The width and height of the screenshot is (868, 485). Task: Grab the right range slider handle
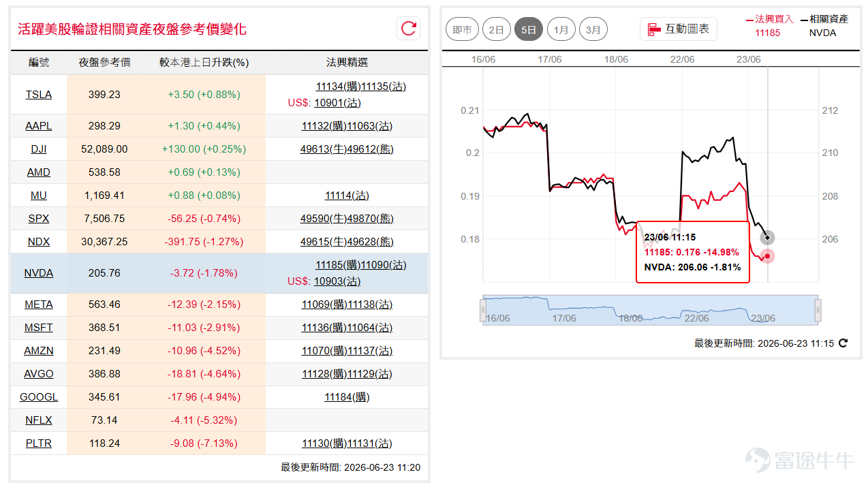point(818,311)
